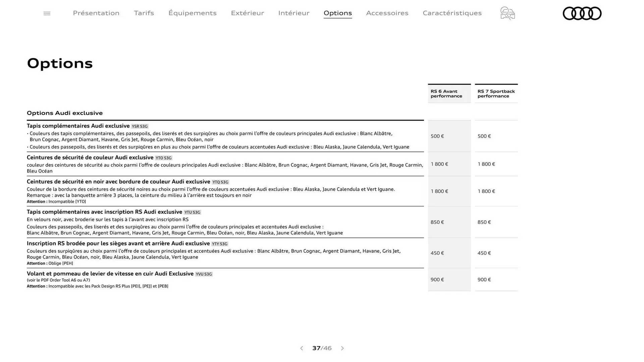Click the right arrow to advance the brochure
The height and width of the screenshot is (362, 644).
pos(342,348)
